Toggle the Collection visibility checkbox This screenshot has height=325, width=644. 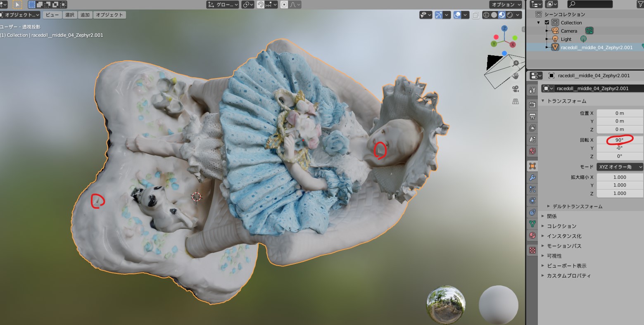[x=547, y=23]
